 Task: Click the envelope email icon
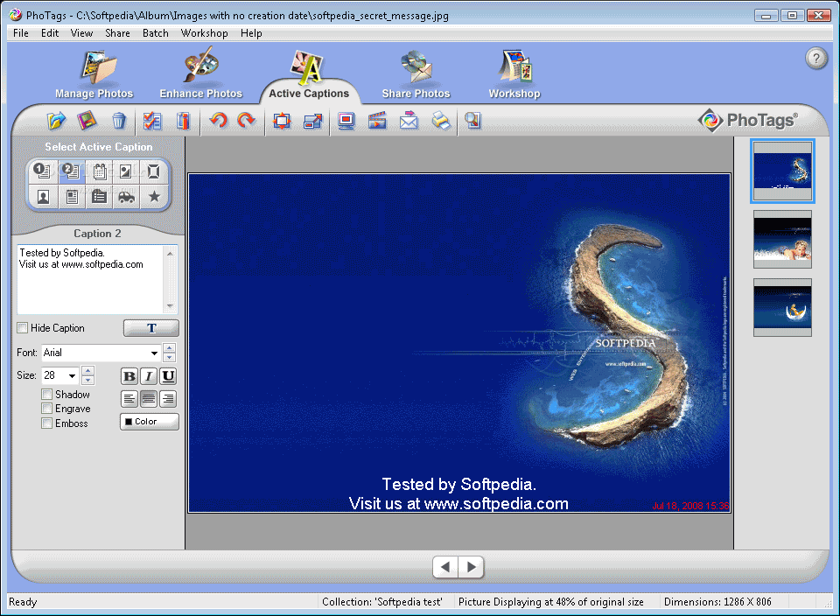(409, 121)
